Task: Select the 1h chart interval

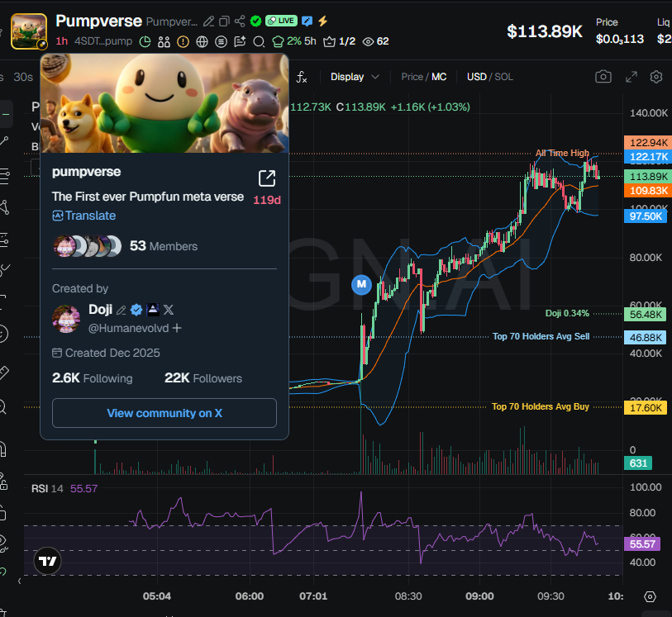Action: click(61, 40)
